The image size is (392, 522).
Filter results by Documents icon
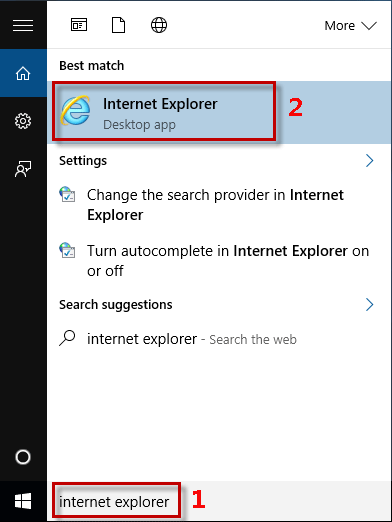[x=118, y=25]
